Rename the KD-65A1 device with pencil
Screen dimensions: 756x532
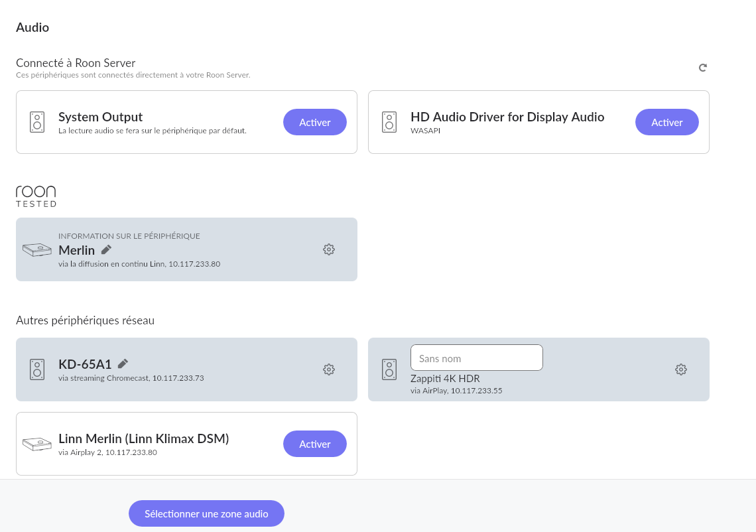123,364
